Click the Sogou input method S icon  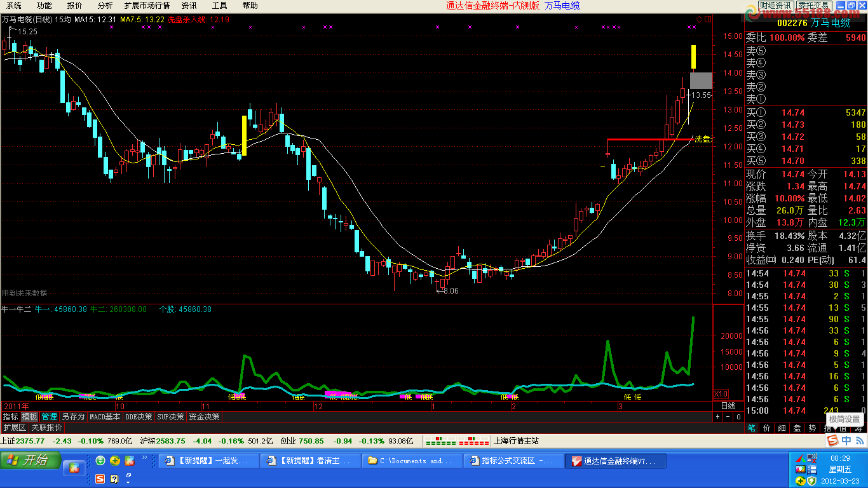point(832,440)
